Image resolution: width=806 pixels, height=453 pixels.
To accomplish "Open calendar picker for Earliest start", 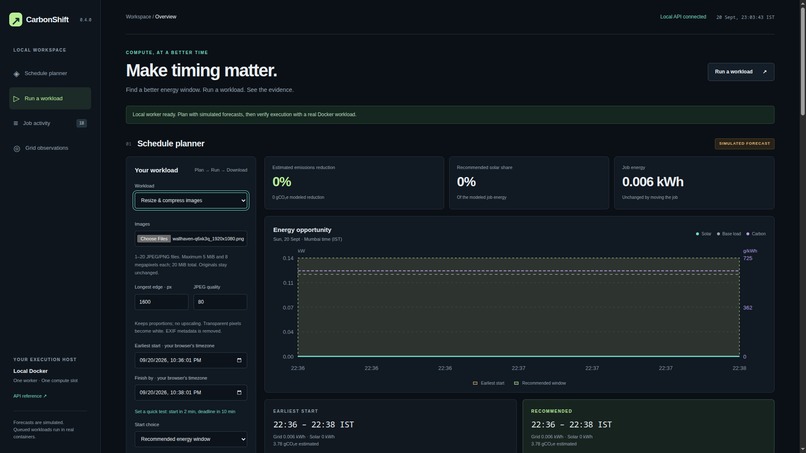I will click(239, 360).
